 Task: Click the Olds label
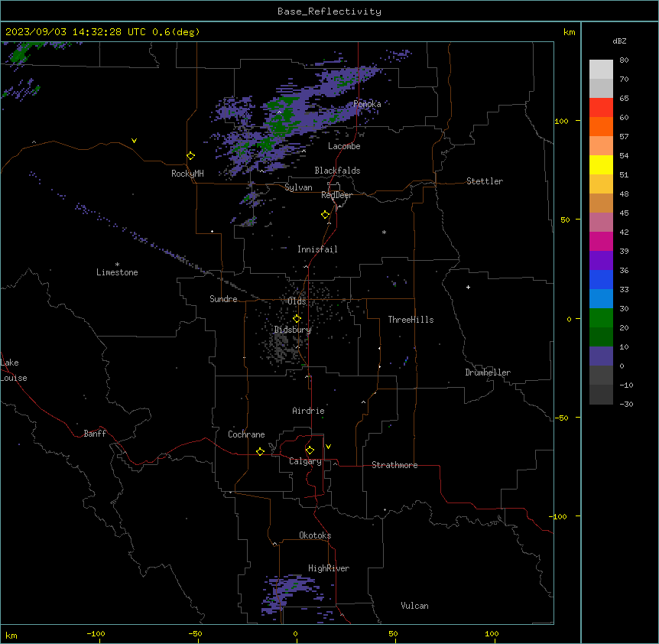pyautogui.click(x=297, y=301)
